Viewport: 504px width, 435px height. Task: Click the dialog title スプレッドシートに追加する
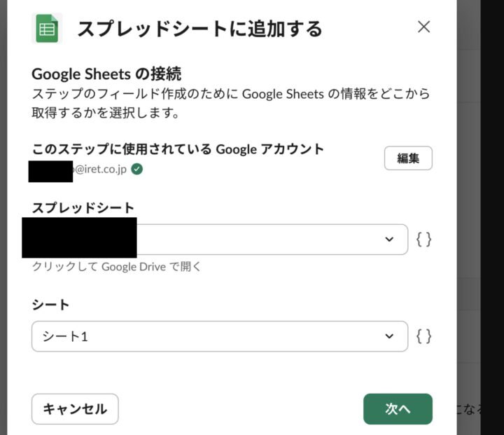pos(199,29)
